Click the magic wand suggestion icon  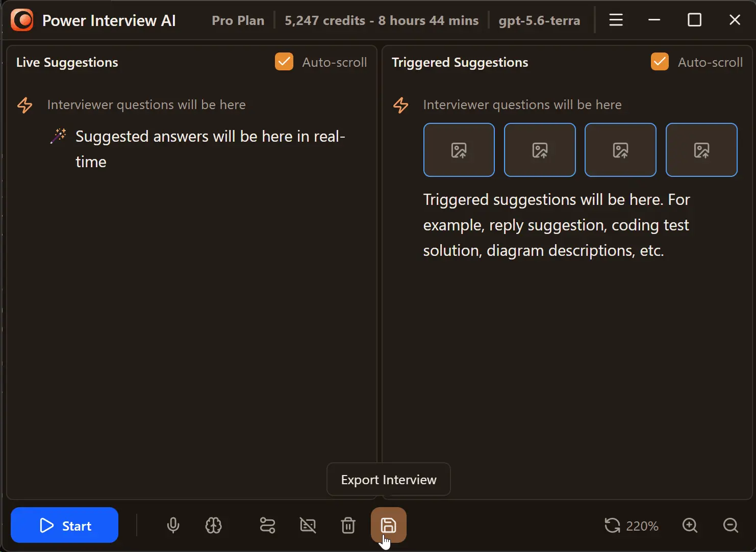58,136
